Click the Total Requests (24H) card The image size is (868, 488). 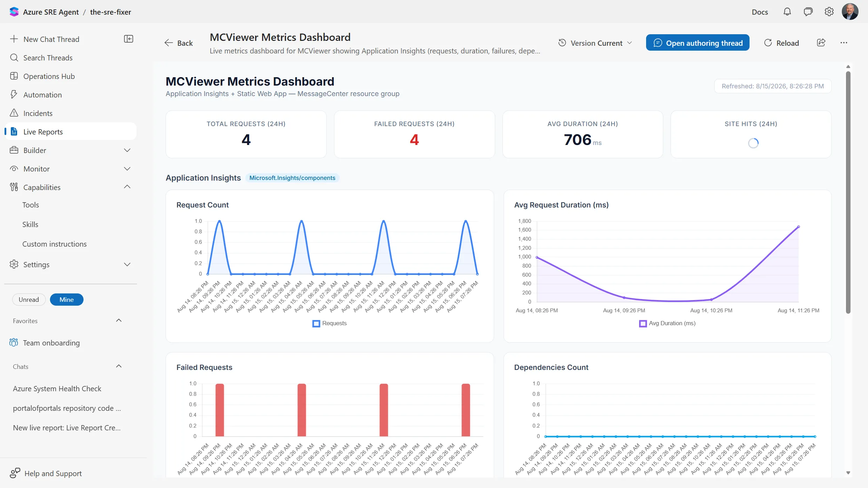246,134
